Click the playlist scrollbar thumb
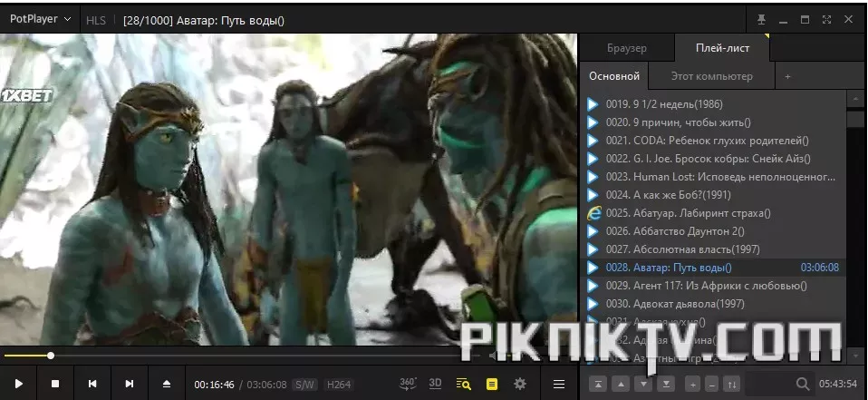This screenshot has width=868, height=400. coord(855,119)
